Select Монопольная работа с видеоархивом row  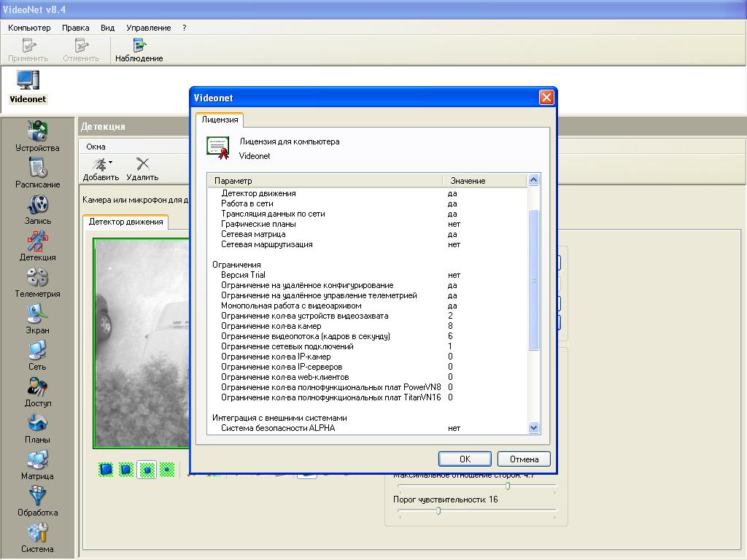[368, 306]
